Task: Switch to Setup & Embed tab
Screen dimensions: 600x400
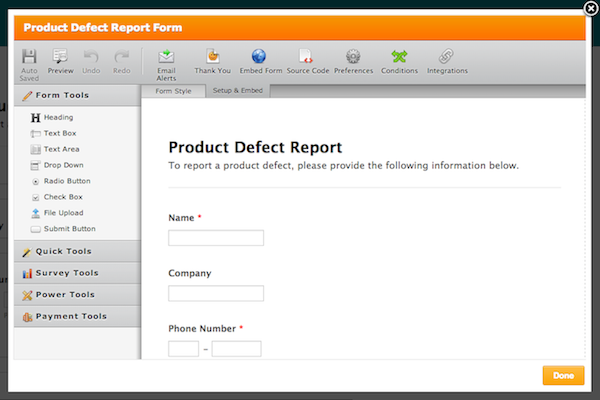Action: point(237,91)
